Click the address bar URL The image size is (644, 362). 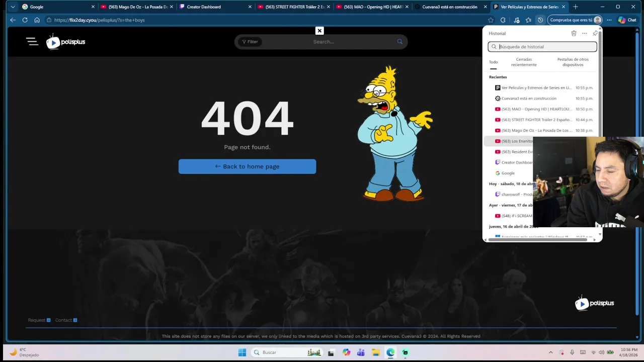(100, 20)
